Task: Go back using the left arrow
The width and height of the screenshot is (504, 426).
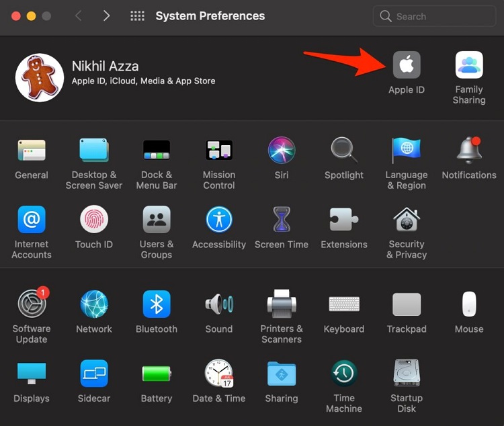Action: [x=79, y=16]
